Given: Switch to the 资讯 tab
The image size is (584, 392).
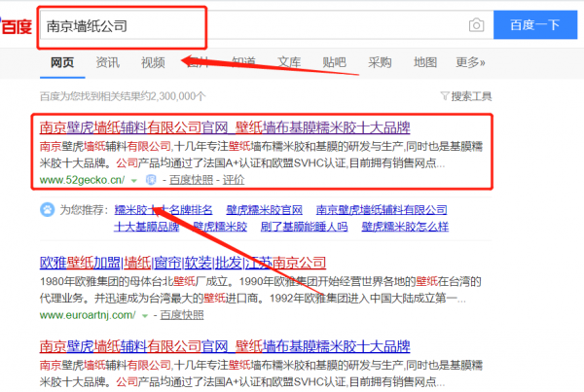Looking at the screenshot, I should pyautogui.click(x=108, y=62).
